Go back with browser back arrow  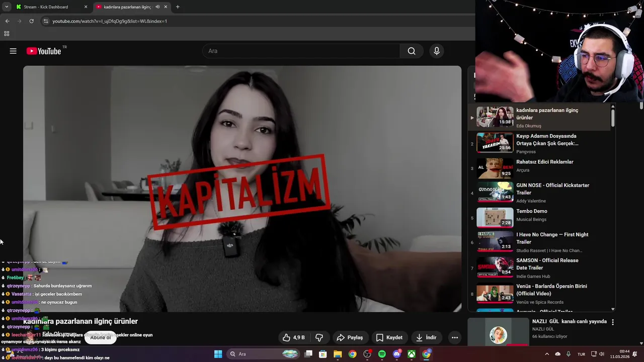[7, 21]
